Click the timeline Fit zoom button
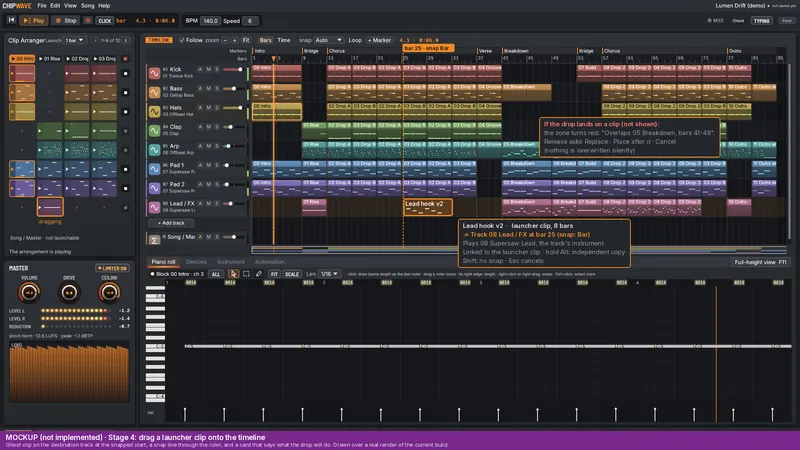Viewport: 800px width, 450px height. pos(246,40)
